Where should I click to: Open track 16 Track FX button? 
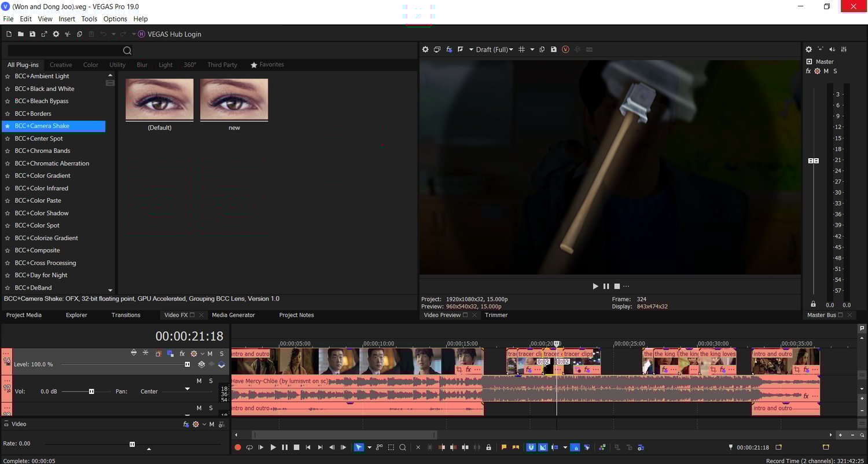(x=182, y=353)
